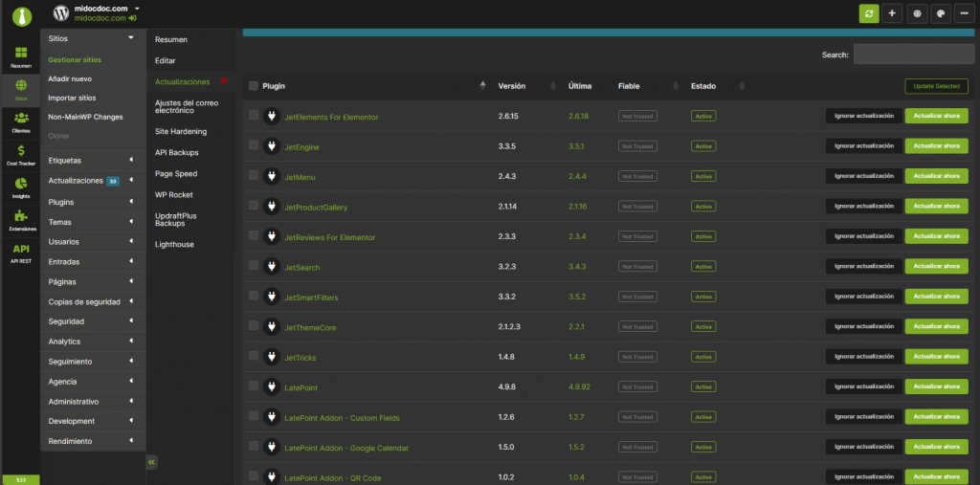Click Importar sitios menu link
Image resolution: width=980 pixels, height=485 pixels.
point(72,99)
